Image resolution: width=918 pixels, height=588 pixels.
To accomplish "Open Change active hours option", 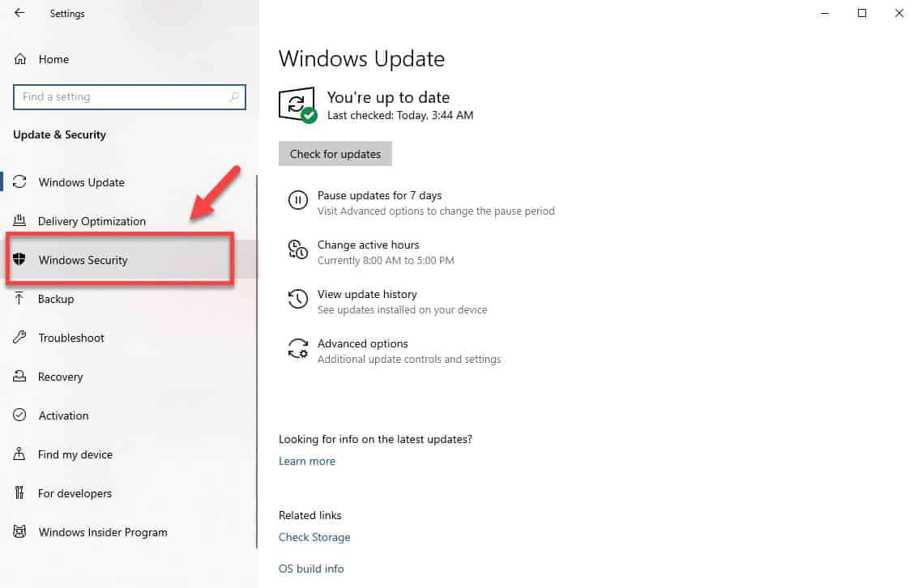I will pos(369,245).
